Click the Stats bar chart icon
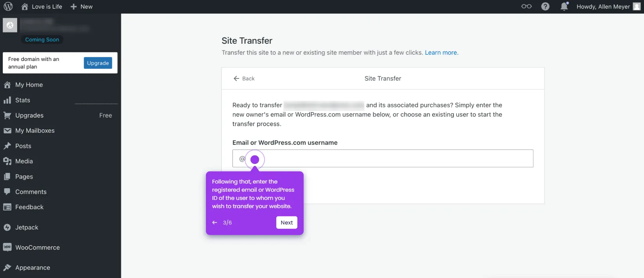The width and height of the screenshot is (644, 278). click(7, 100)
